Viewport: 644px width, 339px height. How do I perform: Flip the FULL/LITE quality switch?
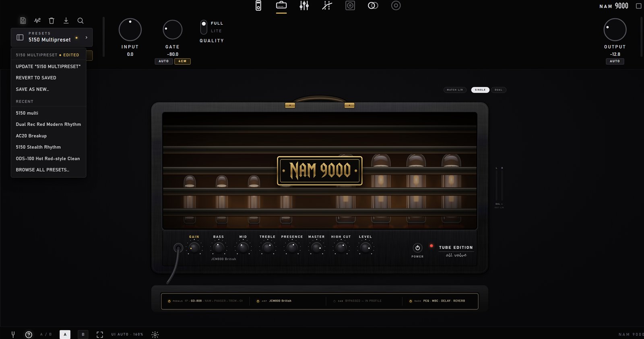pos(204,27)
